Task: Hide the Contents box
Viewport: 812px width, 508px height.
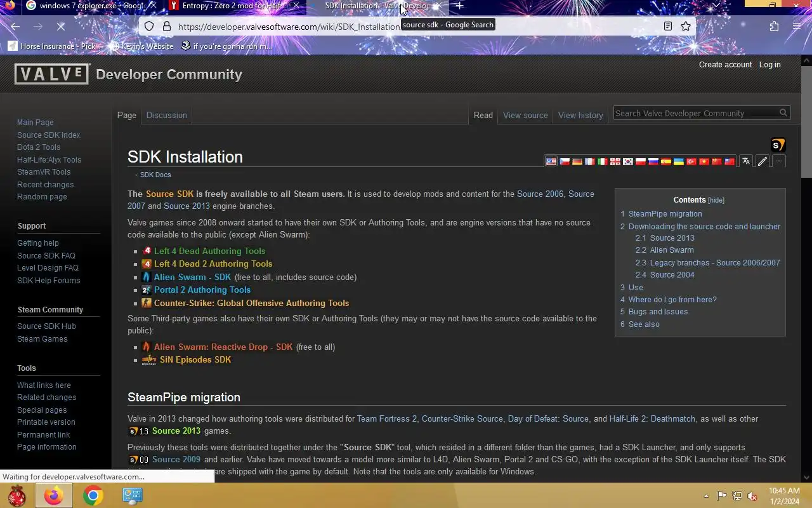Action: [x=716, y=200]
